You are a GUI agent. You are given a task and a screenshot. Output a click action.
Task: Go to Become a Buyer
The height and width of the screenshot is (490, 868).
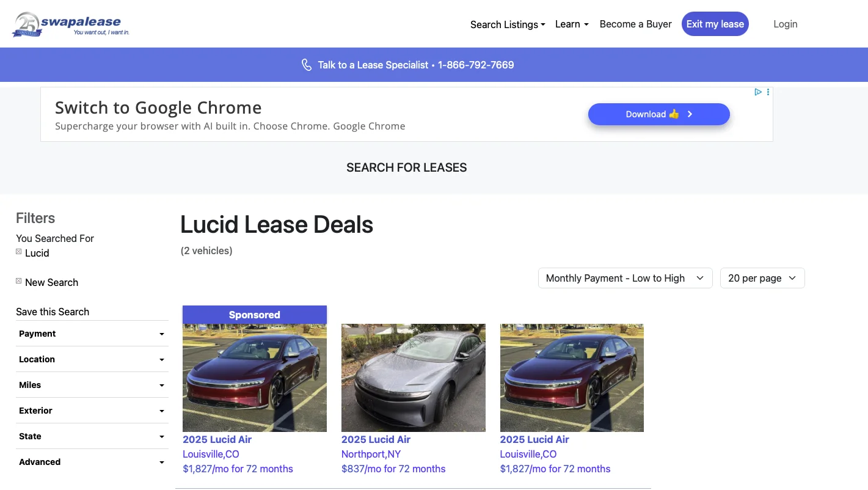coord(635,24)
